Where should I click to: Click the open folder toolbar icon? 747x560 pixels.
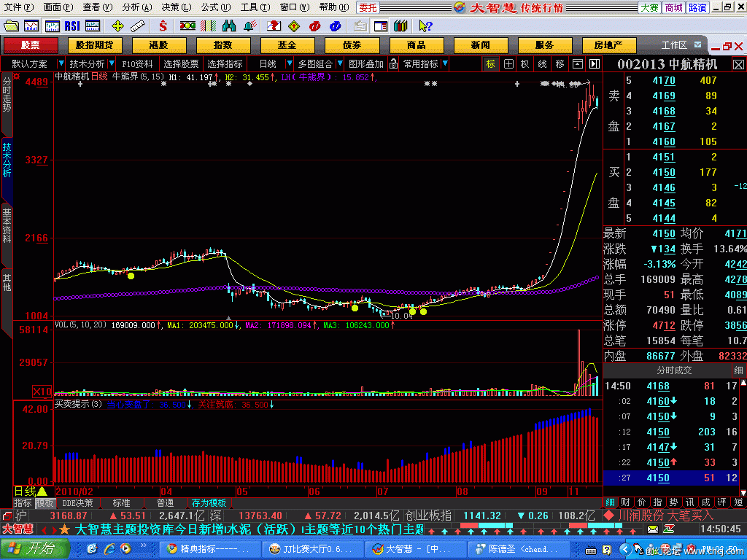pyautogui.click(x=10, y=26)
